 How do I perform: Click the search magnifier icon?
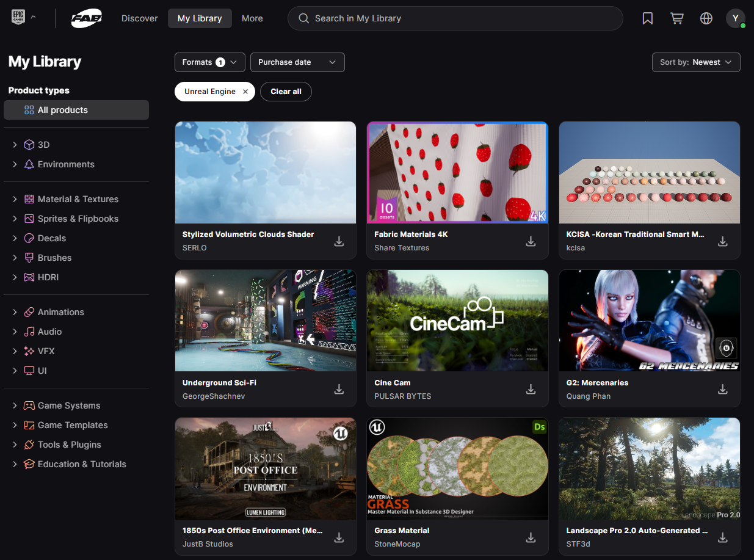[x=303, y=18]
